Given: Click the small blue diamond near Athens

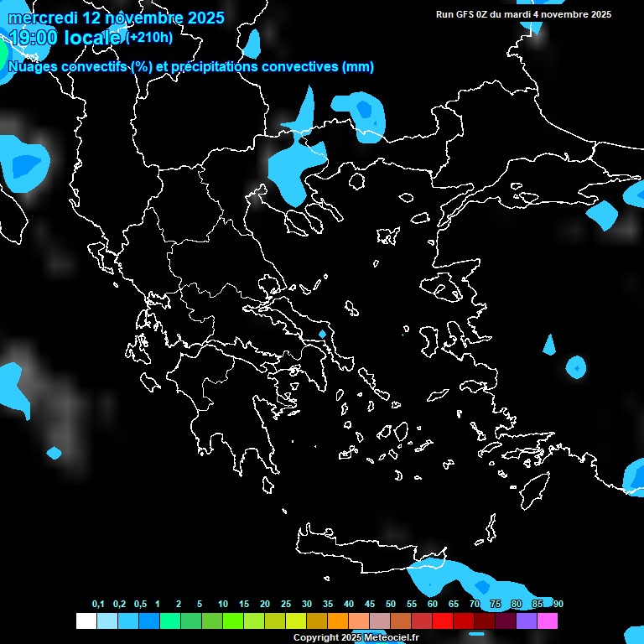Looking at the screenshot, I should (x=322, y=335).
